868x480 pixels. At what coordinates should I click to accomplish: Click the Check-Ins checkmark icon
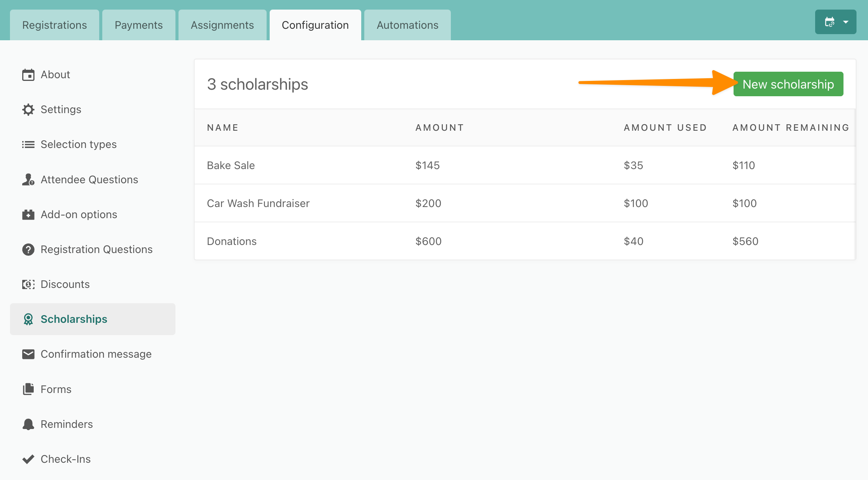coord(28,459)
